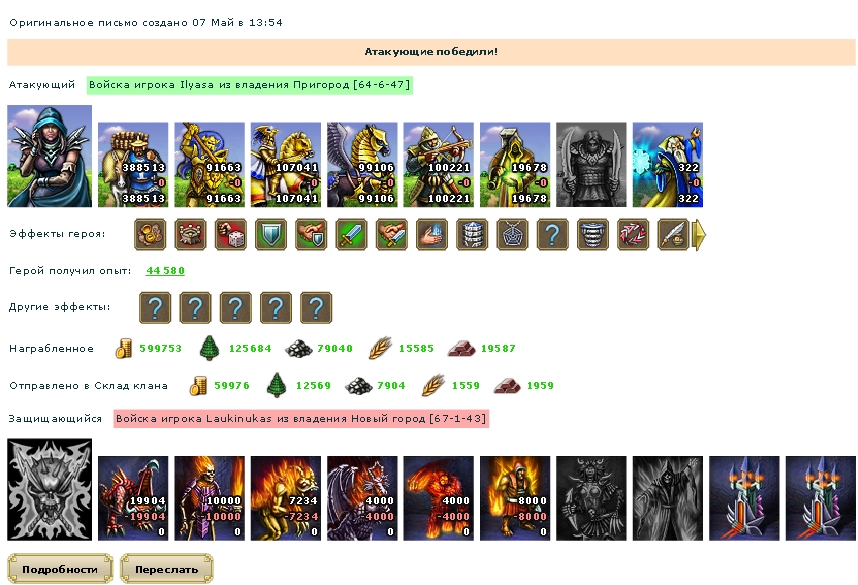Select the dice and fist hero effect icon

(x=230, y=235)
